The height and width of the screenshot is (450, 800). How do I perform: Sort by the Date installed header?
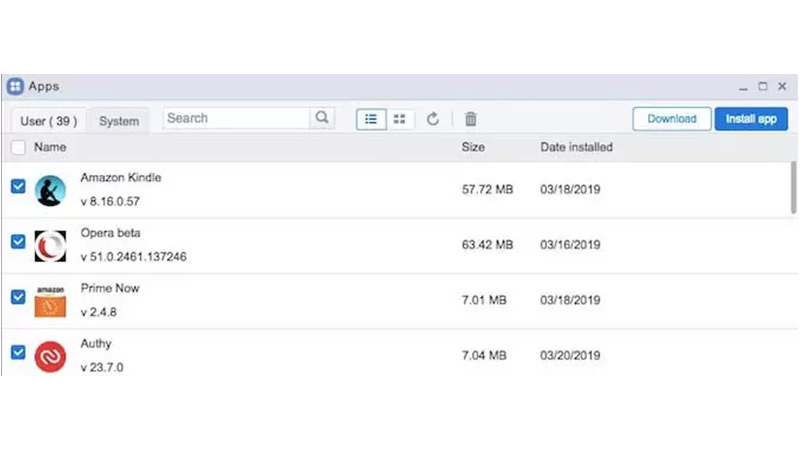pos(577,147)
